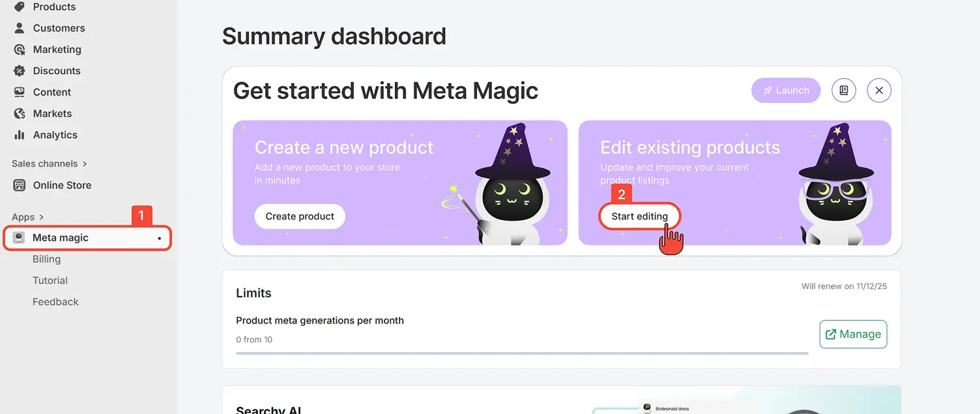This screenshot has width=980, height=414.
Task: Select the Meta magic app icon
Action: [19, 238]
